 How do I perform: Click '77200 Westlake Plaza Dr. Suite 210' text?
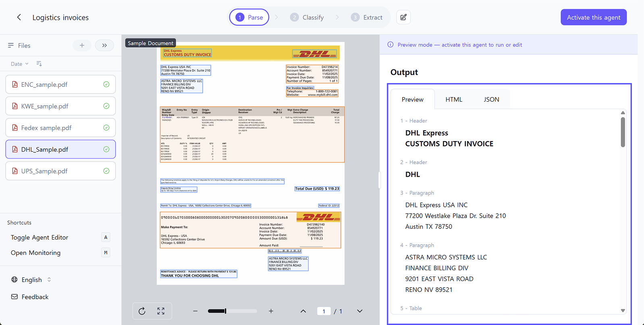point(455,216)
